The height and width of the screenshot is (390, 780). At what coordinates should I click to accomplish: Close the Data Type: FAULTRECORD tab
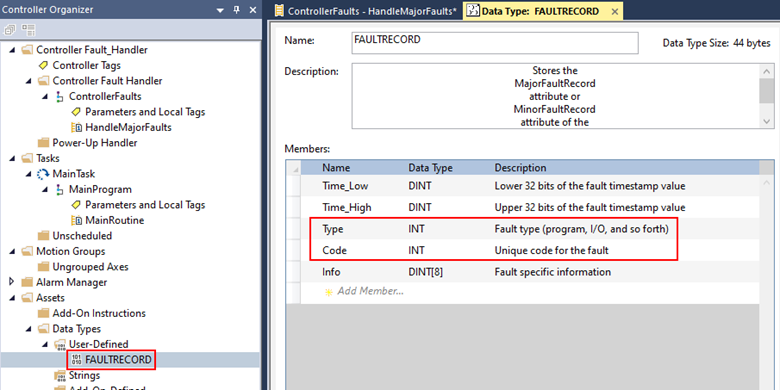(x=615, y=11)
